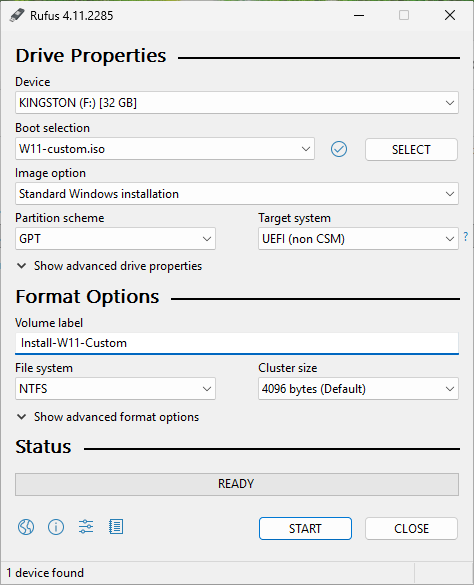This screenshot has width=474, height=585.
Task: Open the Partition scheme GPT dropdown
Action: tap(115, 239)
